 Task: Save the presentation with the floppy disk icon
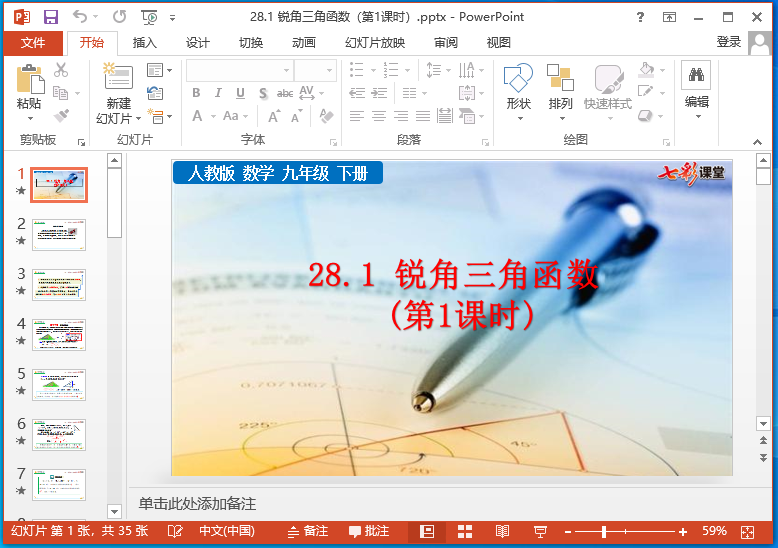pyautogui.click(x=51, y=17)
